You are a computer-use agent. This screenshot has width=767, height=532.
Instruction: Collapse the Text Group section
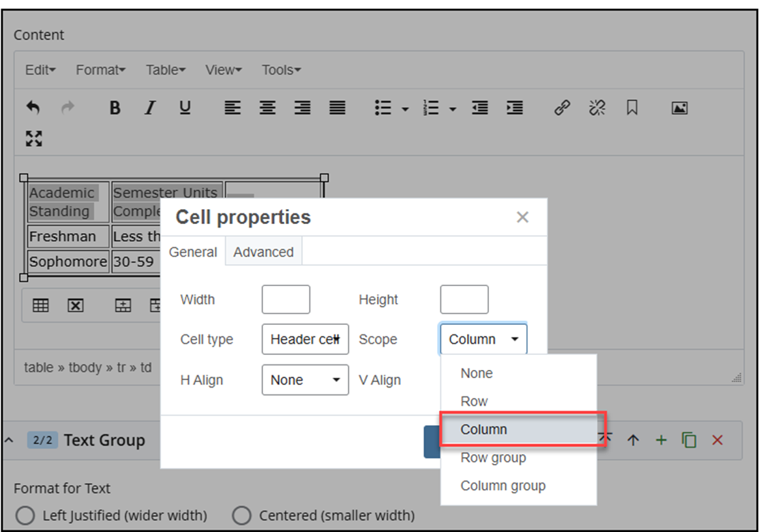tap(9, 440)
